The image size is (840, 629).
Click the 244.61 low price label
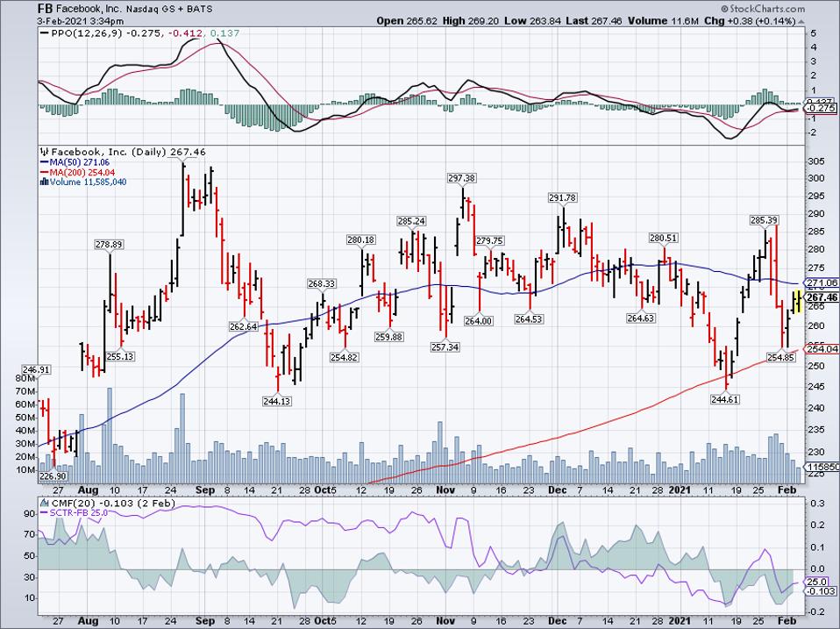tap(725, 399)
